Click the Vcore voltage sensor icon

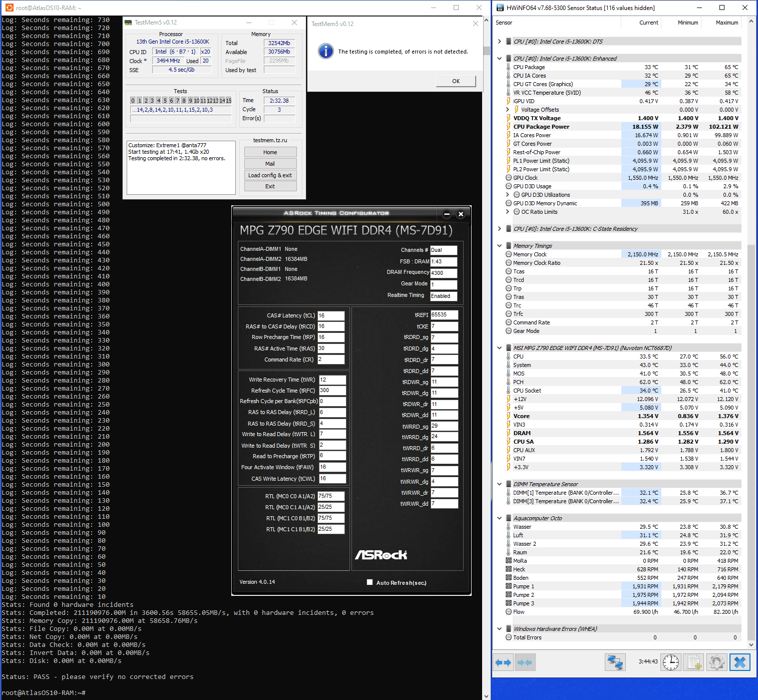(x=509, y=416)
